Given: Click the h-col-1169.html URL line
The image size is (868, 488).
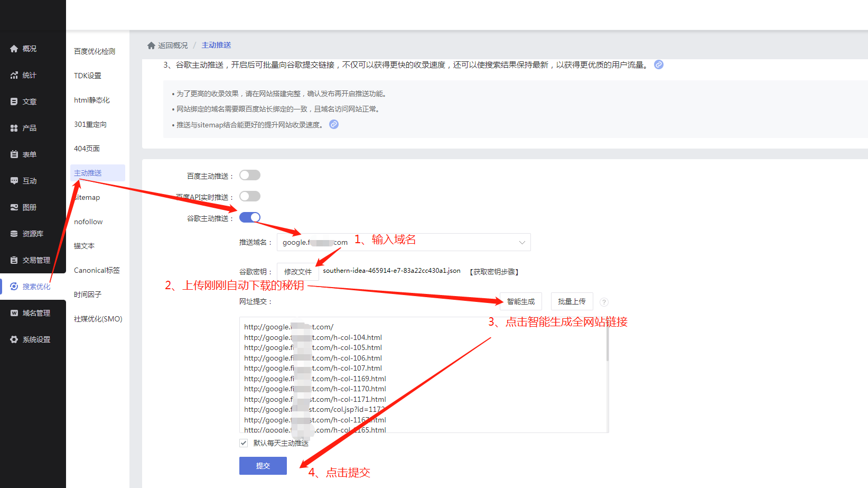Looking at the screenshot, I should 315,379.
